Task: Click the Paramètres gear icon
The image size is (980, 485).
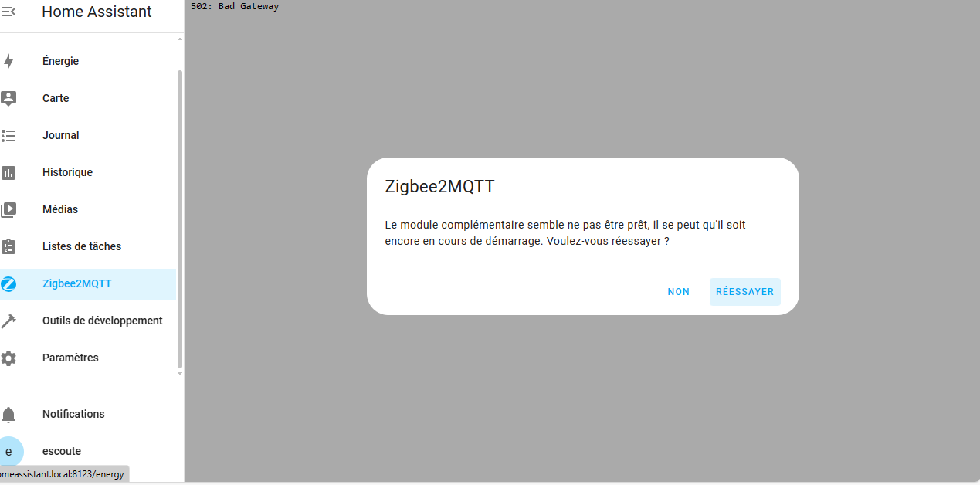Action: pos(8,358)
